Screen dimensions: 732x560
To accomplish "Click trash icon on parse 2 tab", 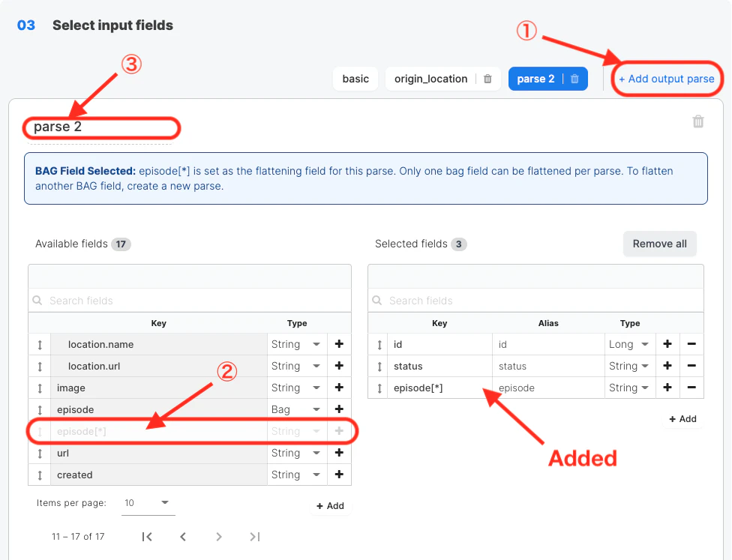I will pos(574,79).
